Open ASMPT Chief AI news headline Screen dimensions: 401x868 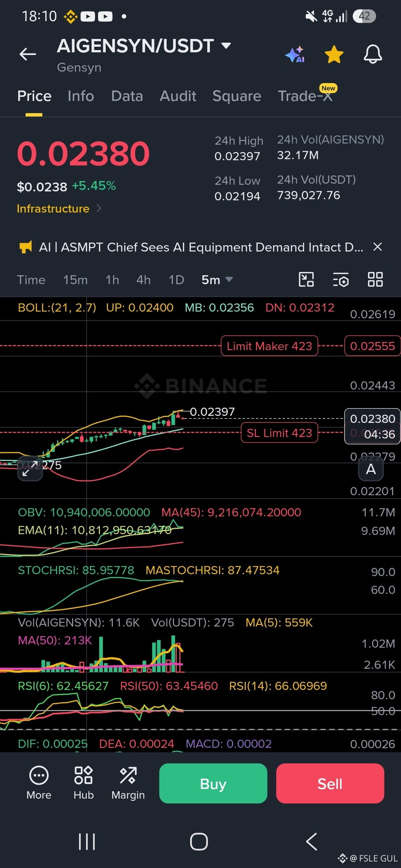tap(201, 247)
